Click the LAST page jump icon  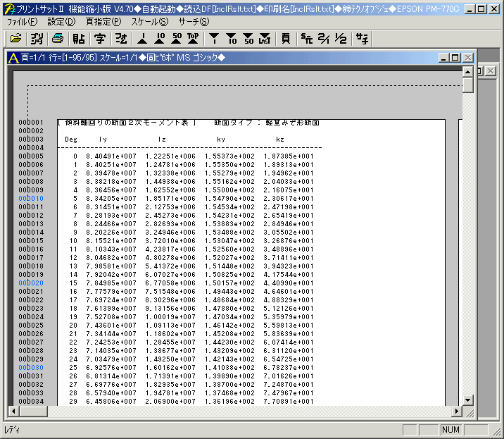(263, 37)
